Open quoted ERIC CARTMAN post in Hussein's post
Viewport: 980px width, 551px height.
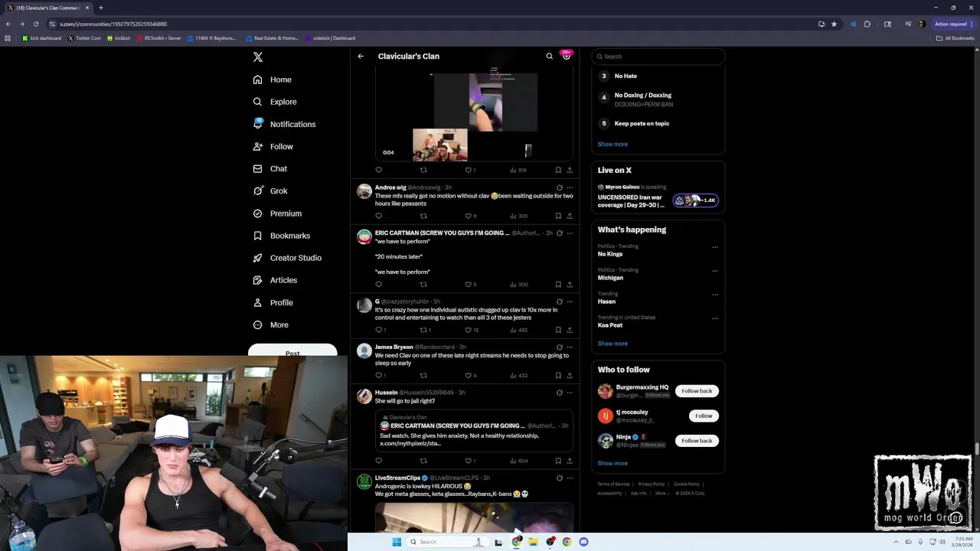(x=474, y=431)
